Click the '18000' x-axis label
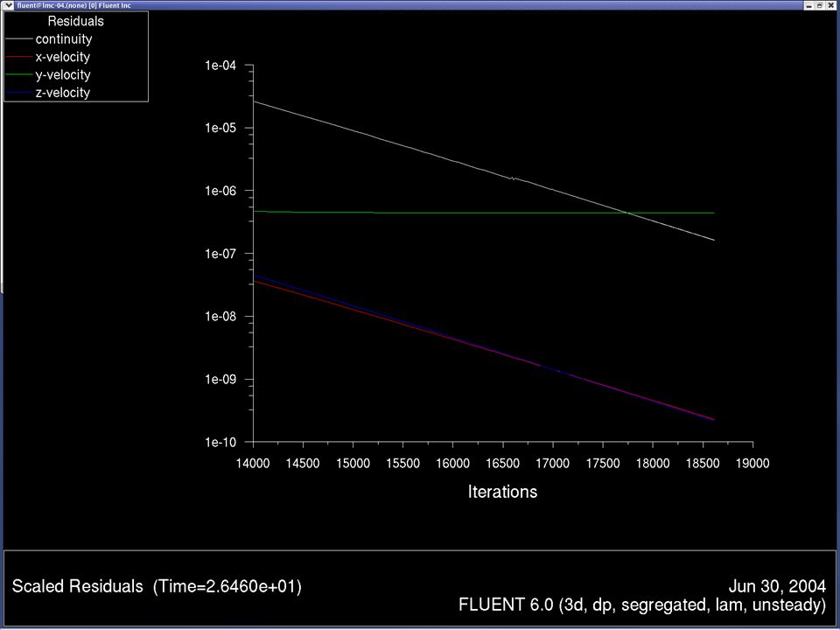Screen dimensions: 840x630 [x=653, y=464]
